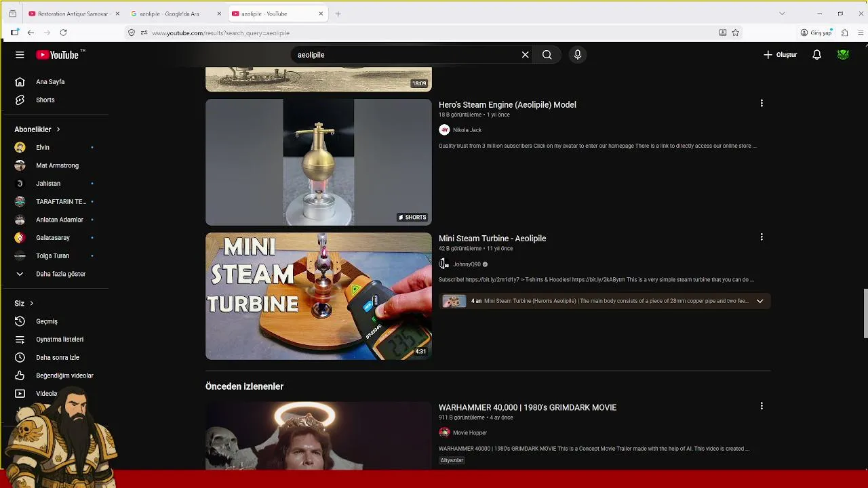Click the browser forward arrow
This screenshot has height=488, width=868.
(47, 33)
